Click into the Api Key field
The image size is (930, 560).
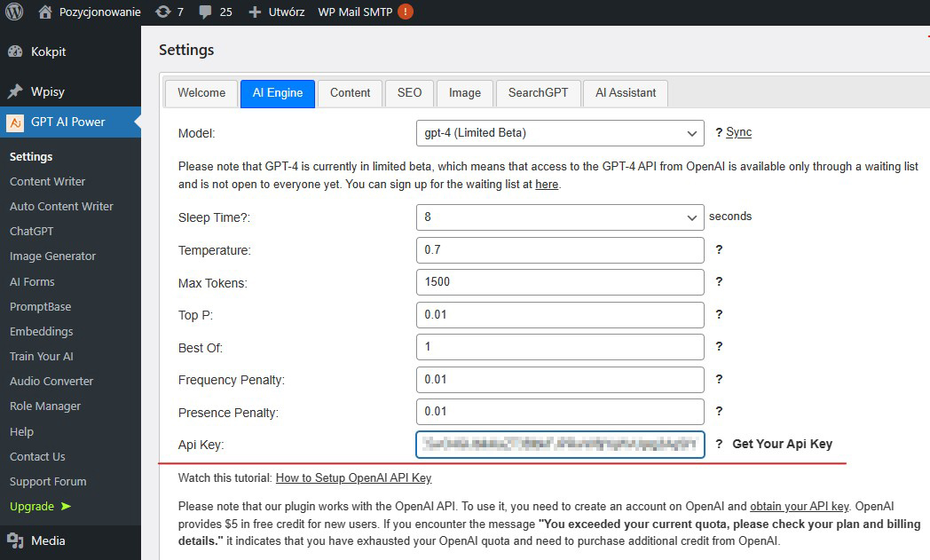(x=560, y=445)
